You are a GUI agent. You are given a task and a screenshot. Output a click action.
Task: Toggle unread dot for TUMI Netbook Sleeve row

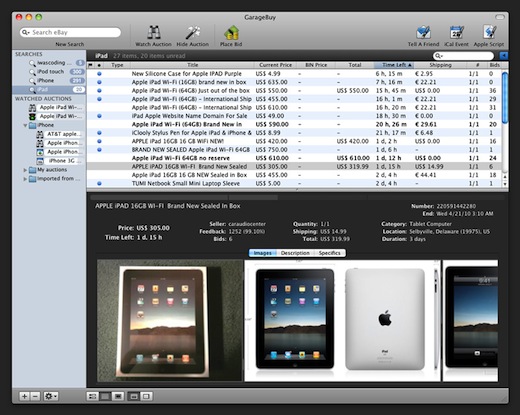[99, 183]
